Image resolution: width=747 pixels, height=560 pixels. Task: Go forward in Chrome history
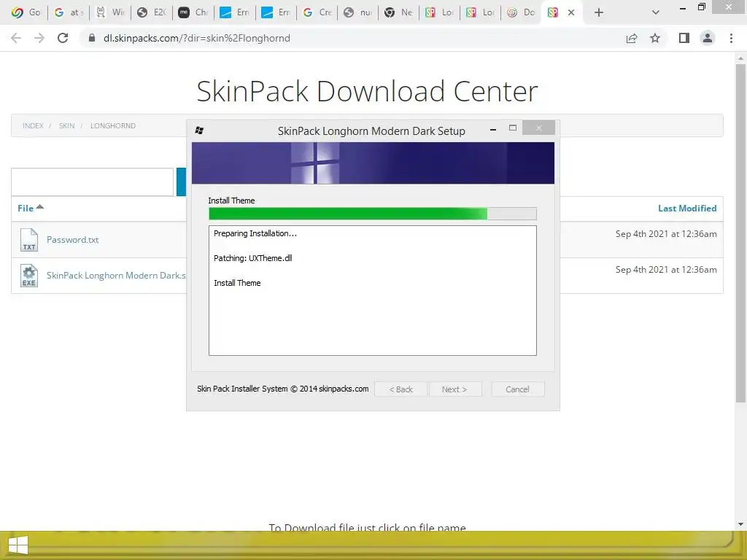point(39,38)
